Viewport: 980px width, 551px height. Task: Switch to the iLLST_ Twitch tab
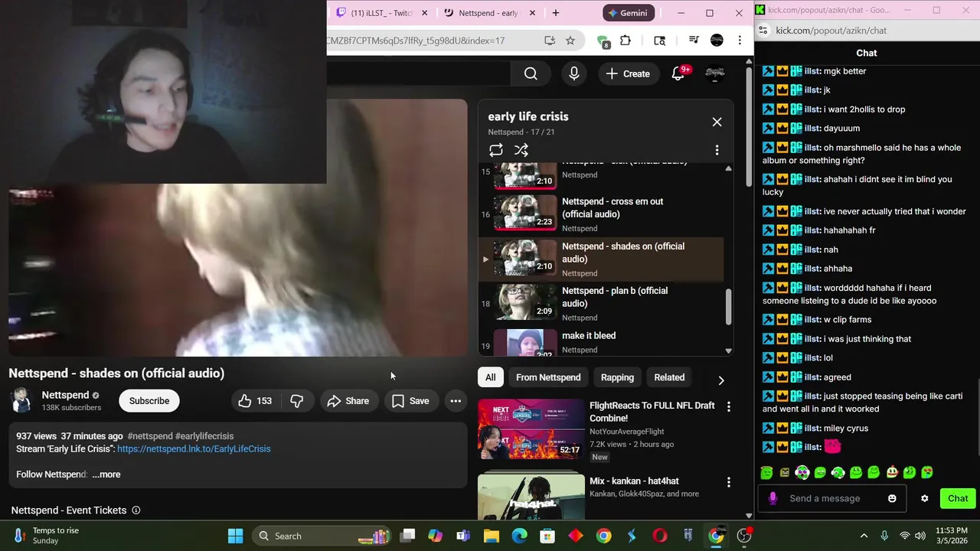pyautogui.click(x=381, y=13)
